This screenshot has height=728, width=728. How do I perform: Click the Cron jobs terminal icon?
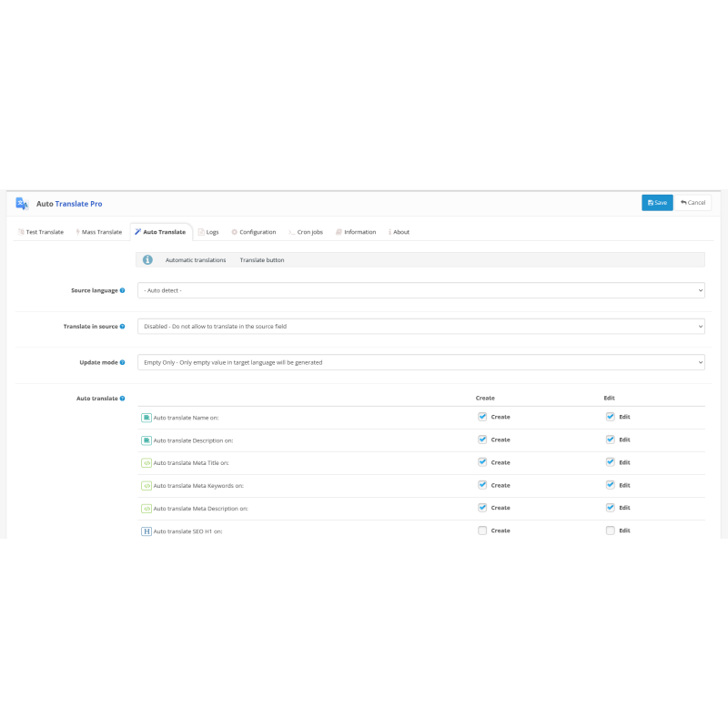click(x=293, y=231)
